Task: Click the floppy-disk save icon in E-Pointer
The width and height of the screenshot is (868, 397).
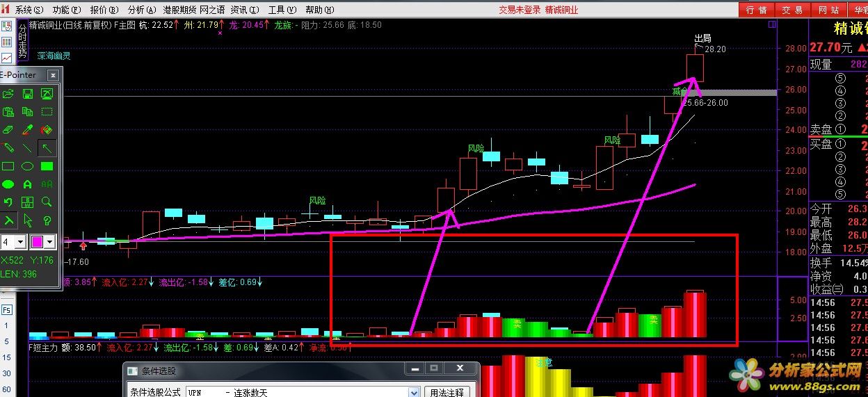Action: pos(28,94)
